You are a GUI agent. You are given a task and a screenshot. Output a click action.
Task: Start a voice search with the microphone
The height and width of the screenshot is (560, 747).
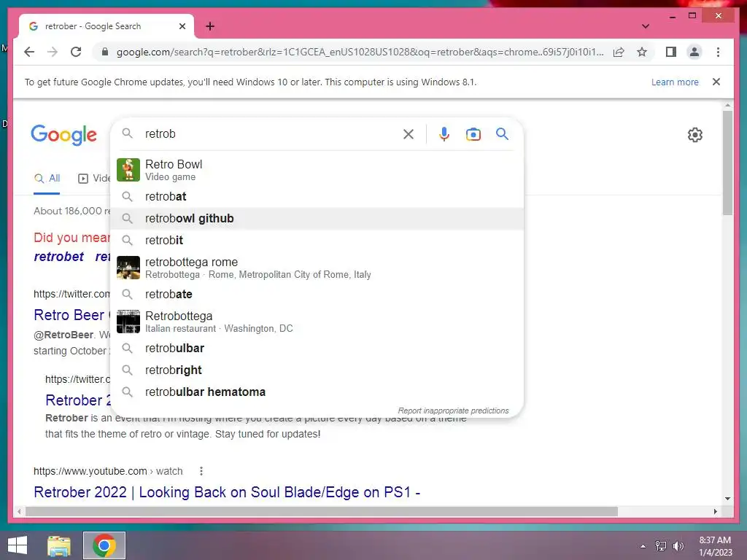(x=444, y=134)
